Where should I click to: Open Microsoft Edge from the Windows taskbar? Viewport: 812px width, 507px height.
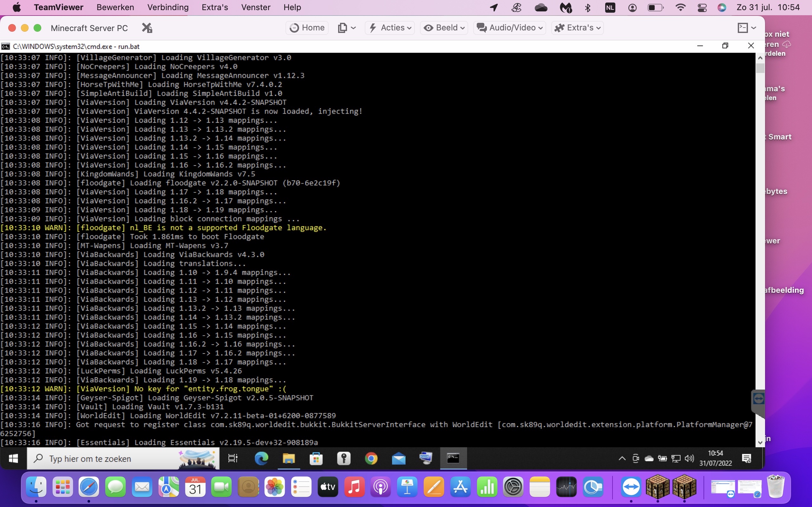261,459
